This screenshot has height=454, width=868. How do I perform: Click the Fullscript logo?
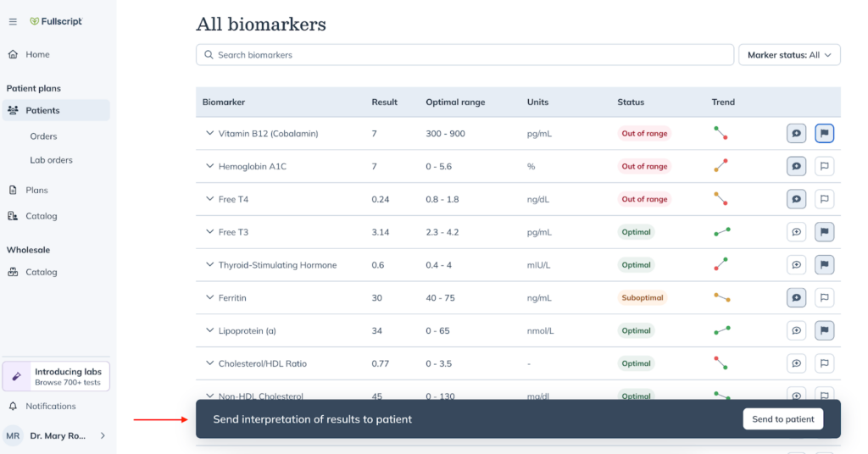point(56,21)
